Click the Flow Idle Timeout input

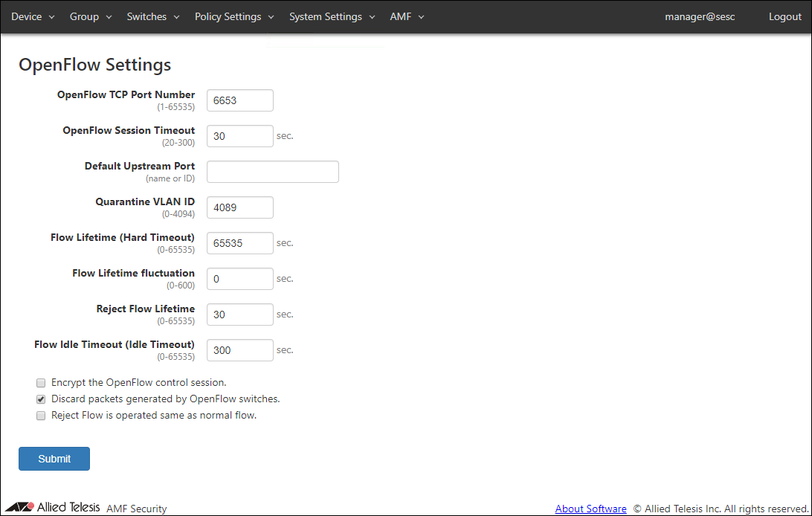[239, 350]
